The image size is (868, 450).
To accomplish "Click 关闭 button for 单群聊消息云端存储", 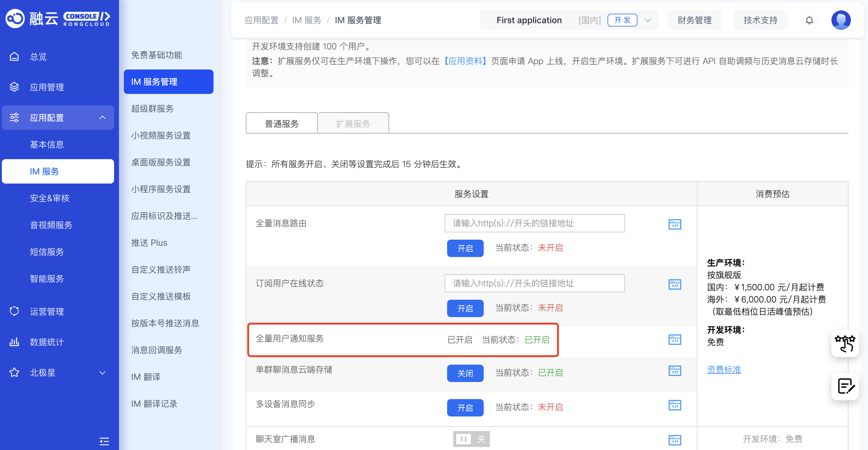I will click(x=465, y=373).
